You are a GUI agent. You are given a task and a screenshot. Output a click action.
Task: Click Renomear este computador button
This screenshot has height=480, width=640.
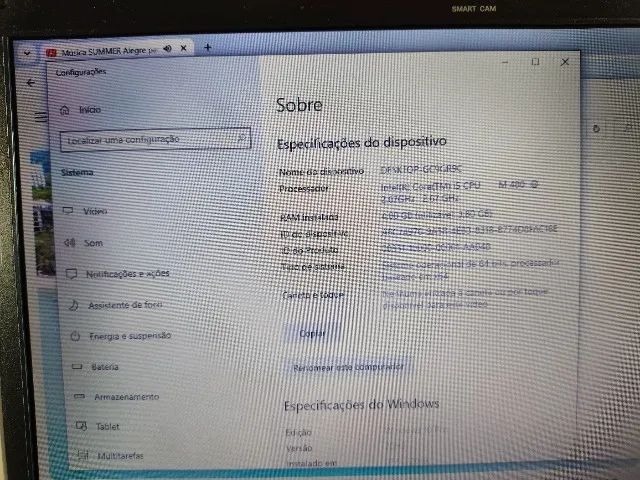[x=348, y=367]
